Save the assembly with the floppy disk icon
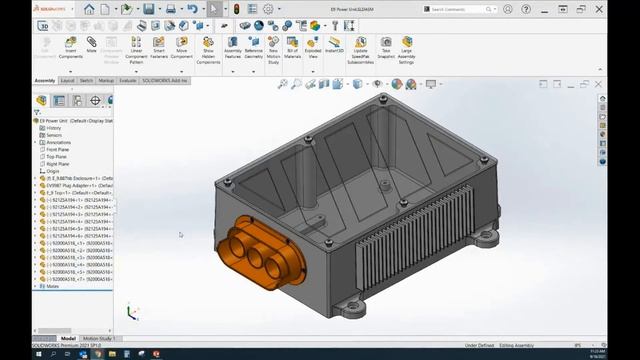 pyautogui.click(x=149, y=9)
